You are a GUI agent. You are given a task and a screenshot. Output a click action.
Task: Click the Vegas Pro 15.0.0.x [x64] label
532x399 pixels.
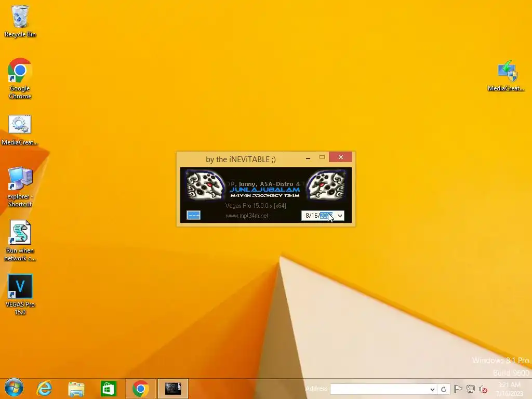(256, 206)
